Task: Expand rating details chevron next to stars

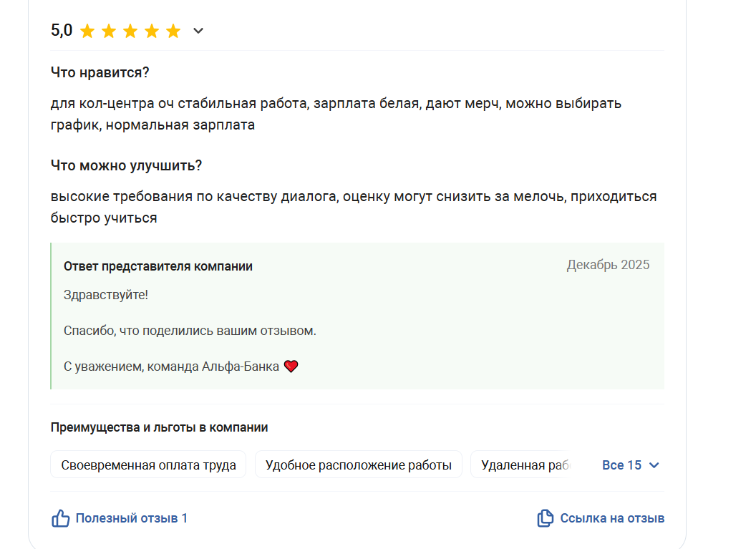Action: [198, 31]
